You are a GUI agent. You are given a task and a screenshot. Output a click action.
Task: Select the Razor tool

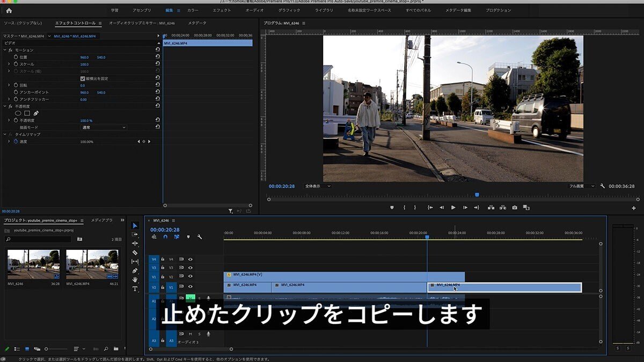[135, 253]
